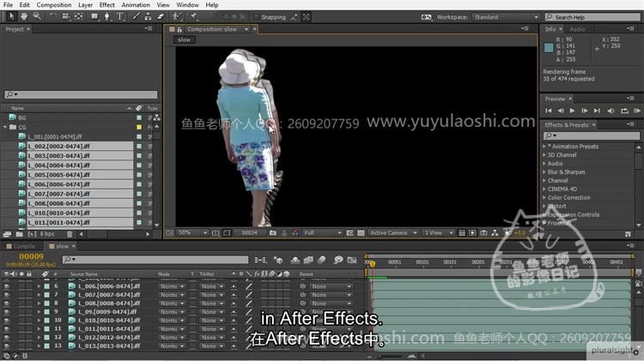Click the Search Help field

592,17
